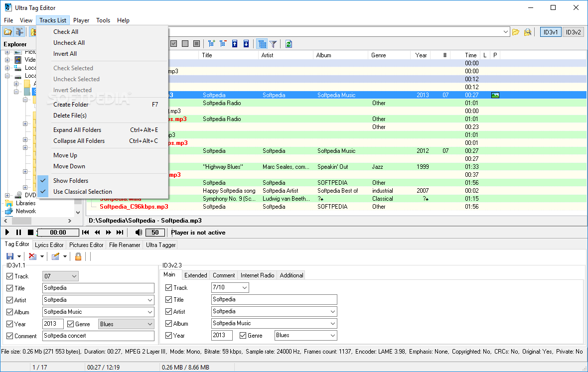Toggle the show folders tree view icon

pos(262,44)
